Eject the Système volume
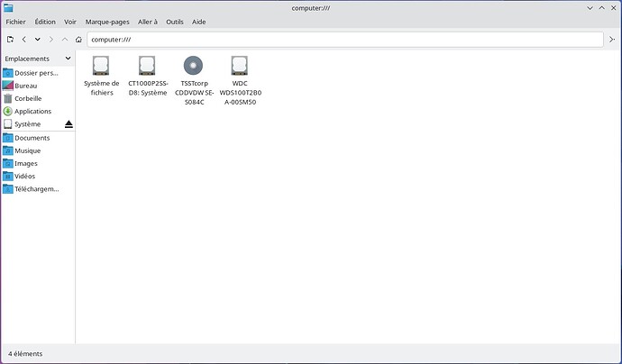Image resolution: width=622 pixels, height=364 pixels. click(69, 124)
